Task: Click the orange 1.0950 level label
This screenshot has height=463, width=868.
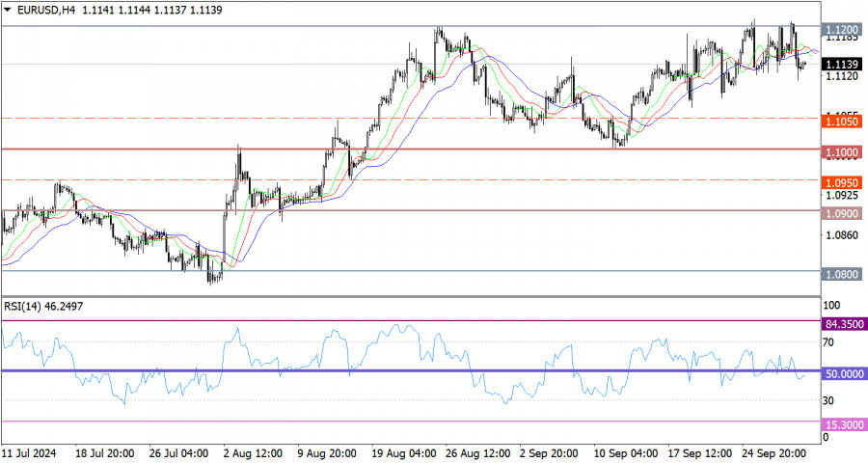Action: coord(842,182)
